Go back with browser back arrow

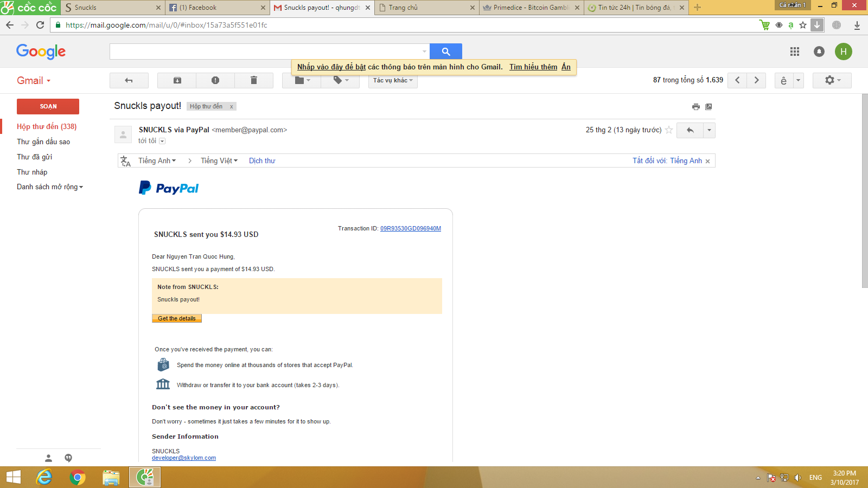(x=10, y=25)
